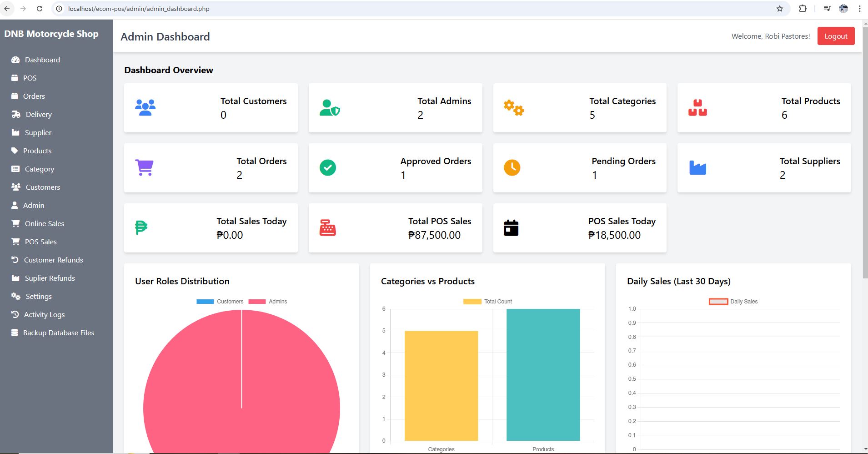Click the ₱18,500.00 POS Sales Today value
Image resolution: width=868 pixels, height=454 pixels.
(614, 235)
